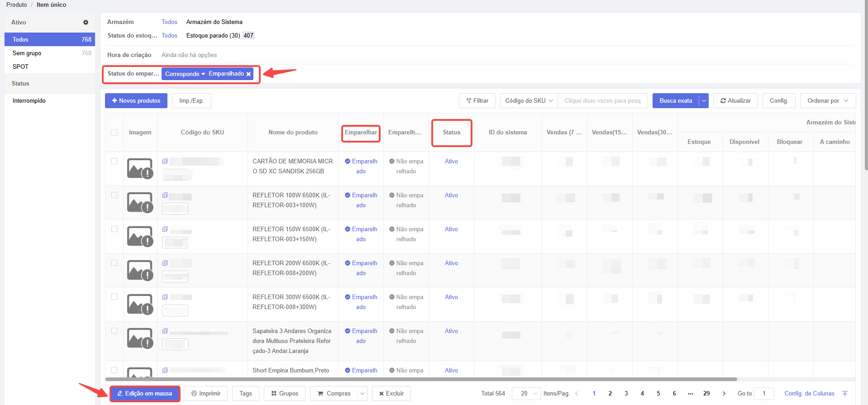868x405 pixels.
Task: Click the scroll-to-top arrow icon
Action: [x=844, y=393]
